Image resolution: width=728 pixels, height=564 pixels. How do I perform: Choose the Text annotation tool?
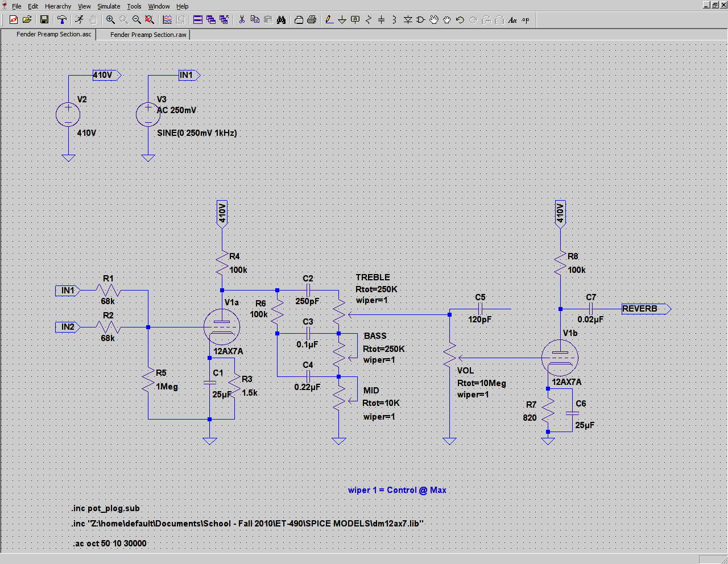pos(512,20)
